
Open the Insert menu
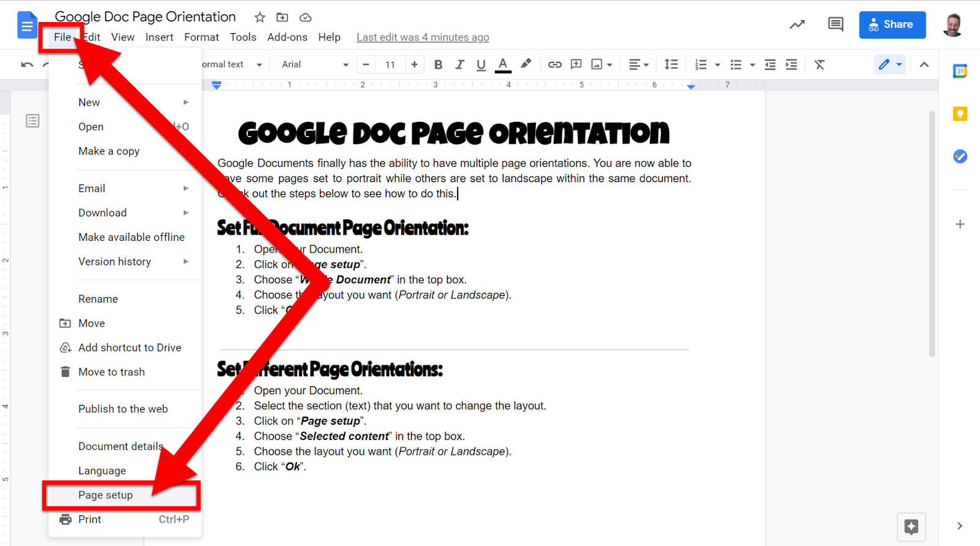click(159, 37)
